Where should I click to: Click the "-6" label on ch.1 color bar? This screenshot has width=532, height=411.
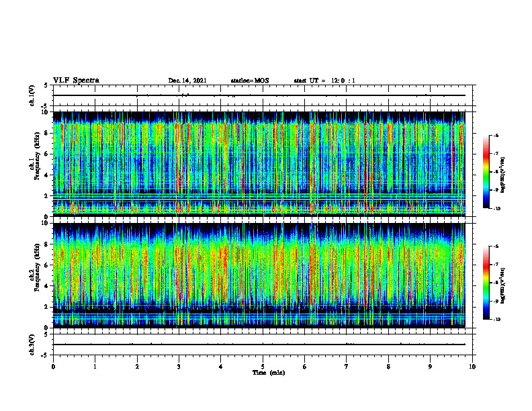pyautogui.click(x=496, y=135)
